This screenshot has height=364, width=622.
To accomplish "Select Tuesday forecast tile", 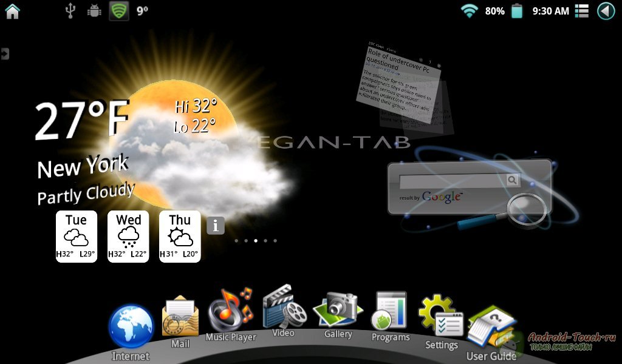I will pos(76,237).
